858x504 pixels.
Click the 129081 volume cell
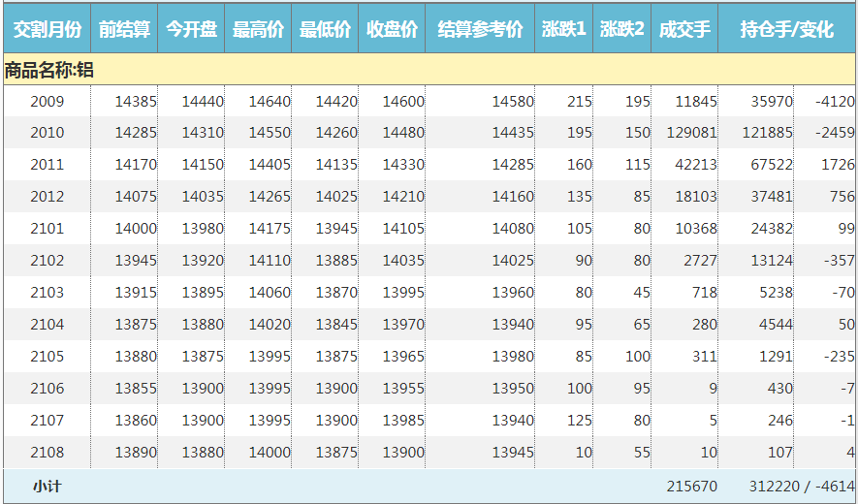pos(691,133)
